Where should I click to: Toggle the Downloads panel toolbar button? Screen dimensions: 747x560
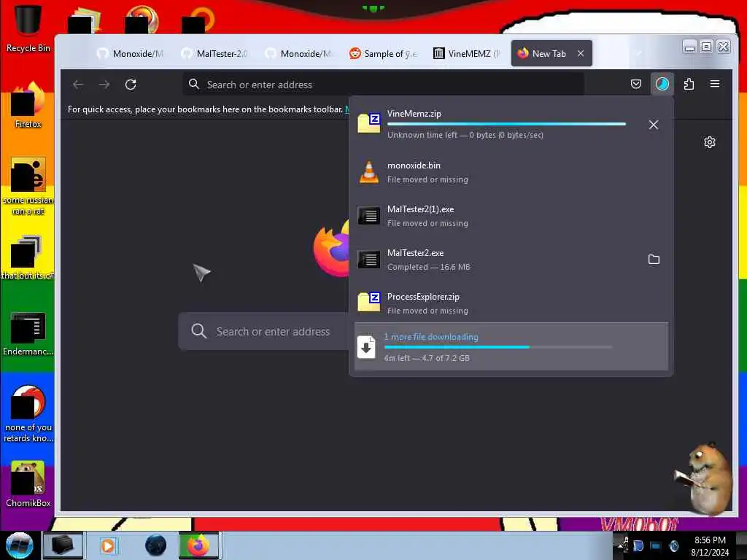662,85
